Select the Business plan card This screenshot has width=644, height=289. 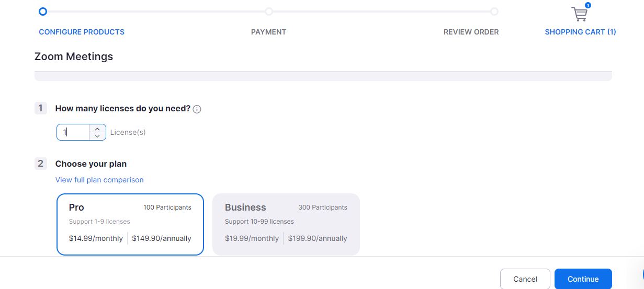286,224
